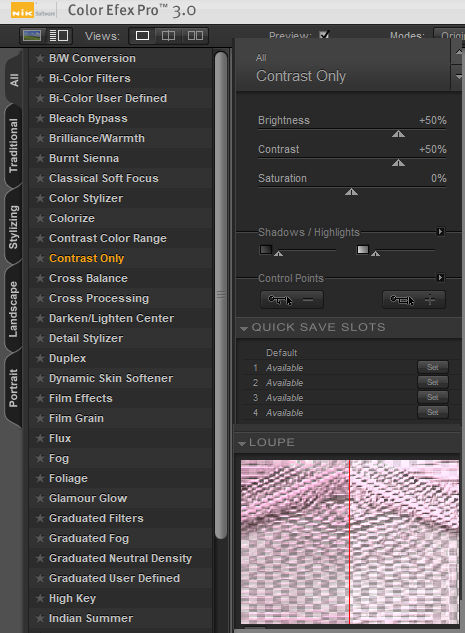Adjust the Highlights protection slider
The height and width of the screenshot is (633, 465).
[375, 253]
